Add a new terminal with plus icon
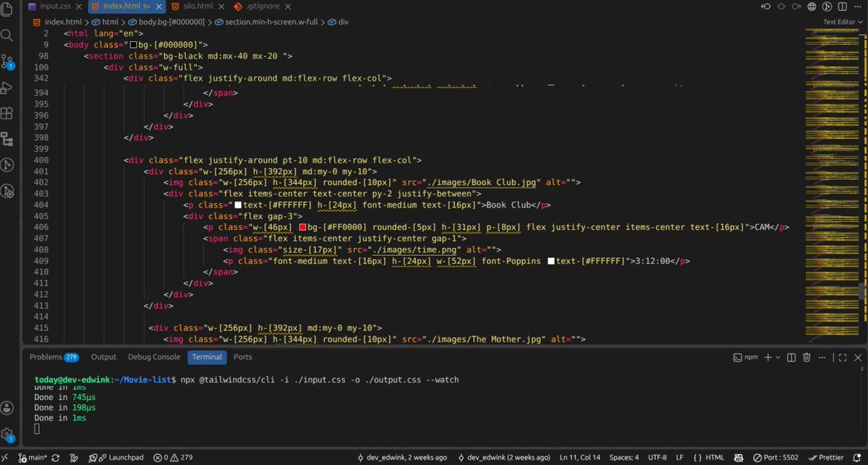This screenshot has width=868, height=465. click(768, 357)
